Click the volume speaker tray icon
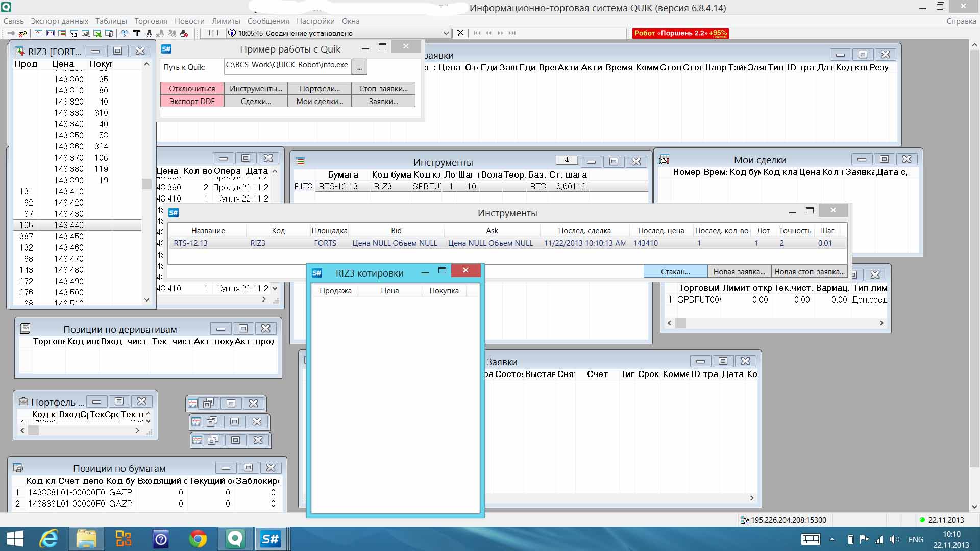 pyautogui.click(x=894, y=539)
